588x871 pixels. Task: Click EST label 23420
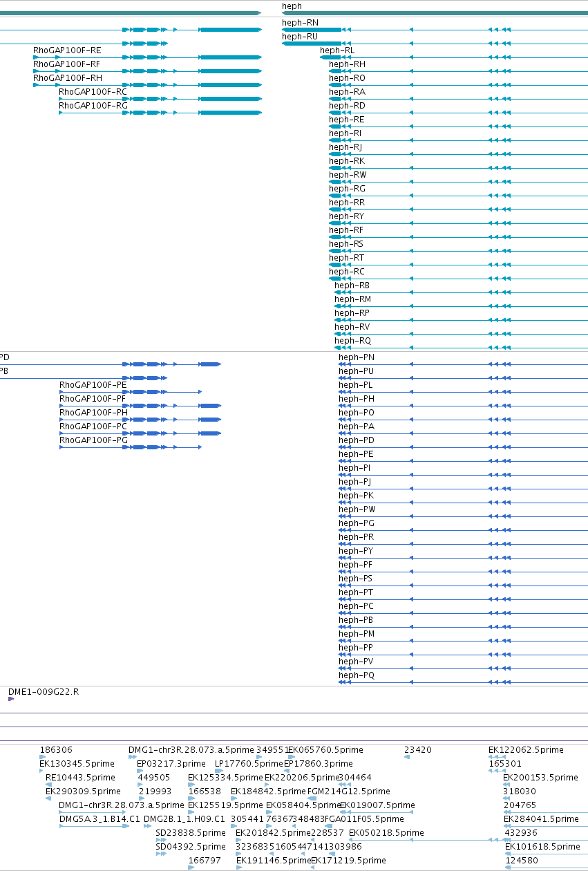click(418, 750)
